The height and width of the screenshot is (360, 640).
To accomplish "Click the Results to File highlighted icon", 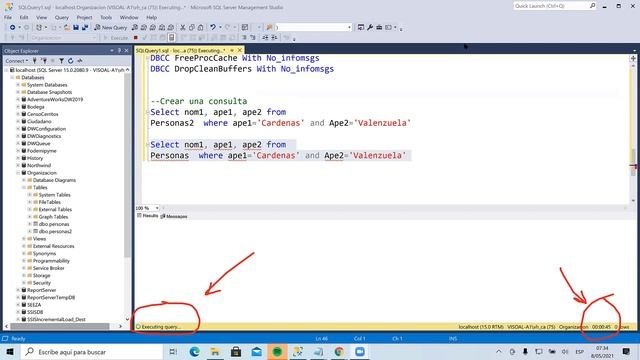I will [x=172, y=38].
